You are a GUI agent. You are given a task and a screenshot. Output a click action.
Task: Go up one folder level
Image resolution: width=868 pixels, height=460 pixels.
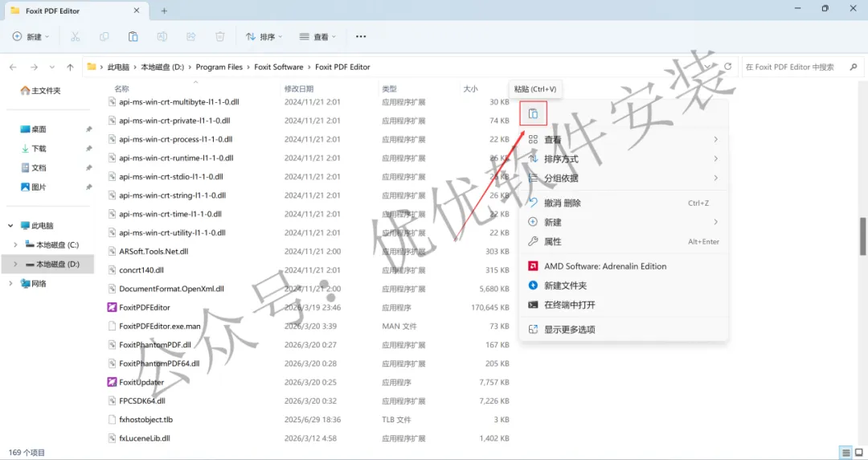coord(70,67)
